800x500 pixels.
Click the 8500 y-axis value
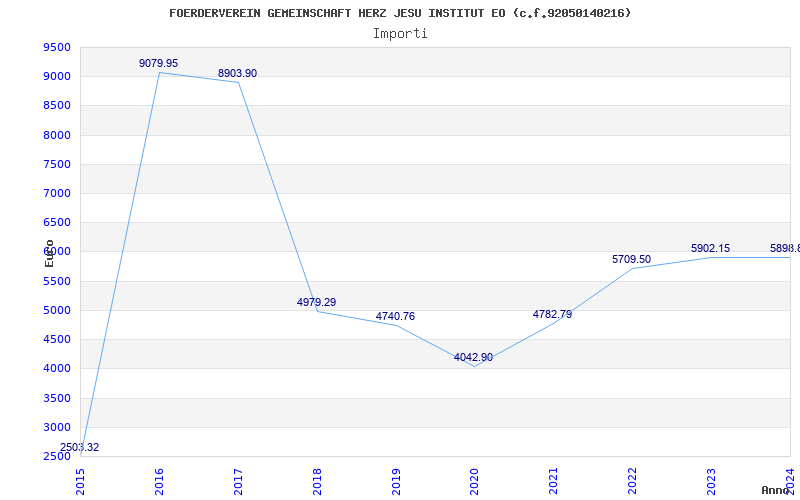[57, 106]
